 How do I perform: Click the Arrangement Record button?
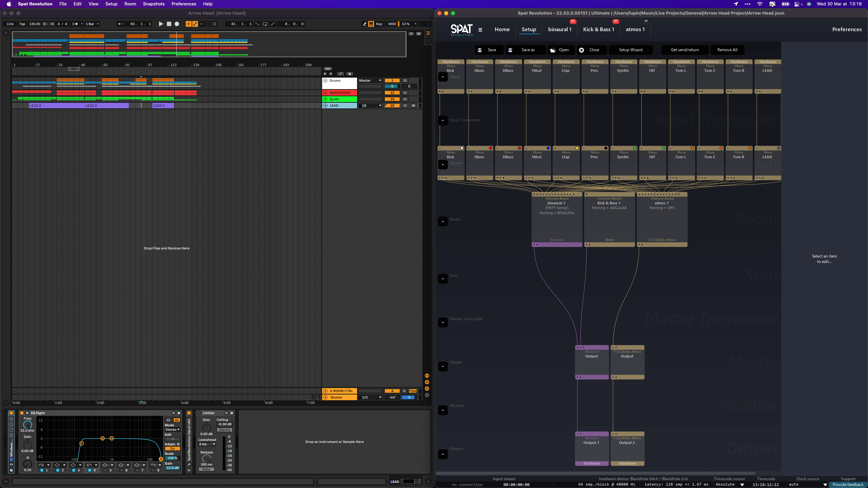177,24
